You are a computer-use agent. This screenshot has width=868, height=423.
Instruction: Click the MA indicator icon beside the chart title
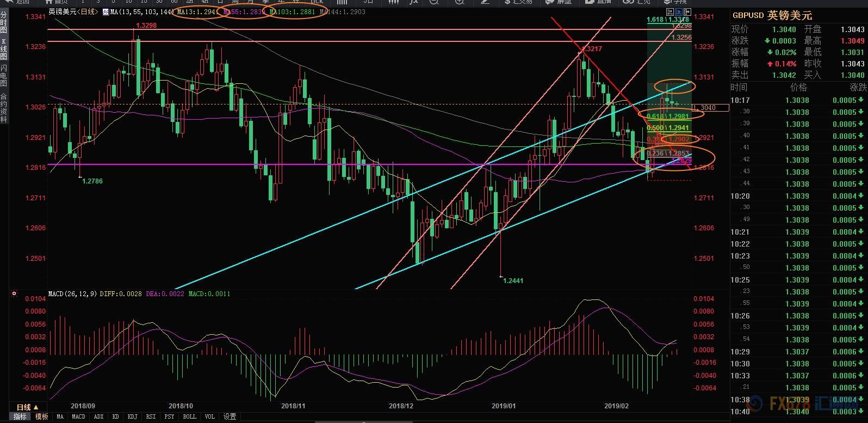[x=105, y=11]
